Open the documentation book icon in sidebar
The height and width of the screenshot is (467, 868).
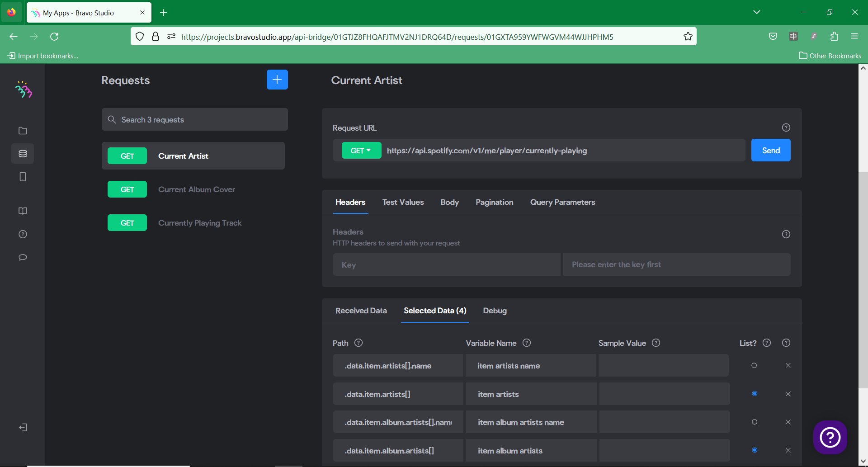[23, 211]
